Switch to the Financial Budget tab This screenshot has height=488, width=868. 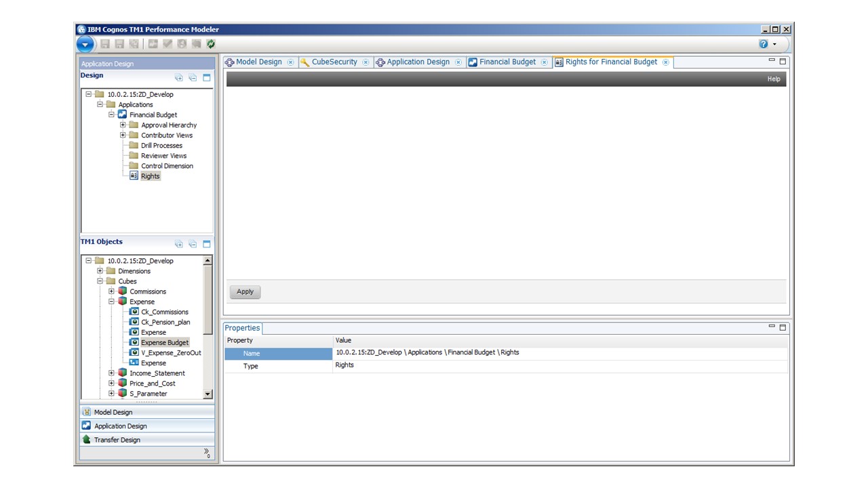click(508, 62)
